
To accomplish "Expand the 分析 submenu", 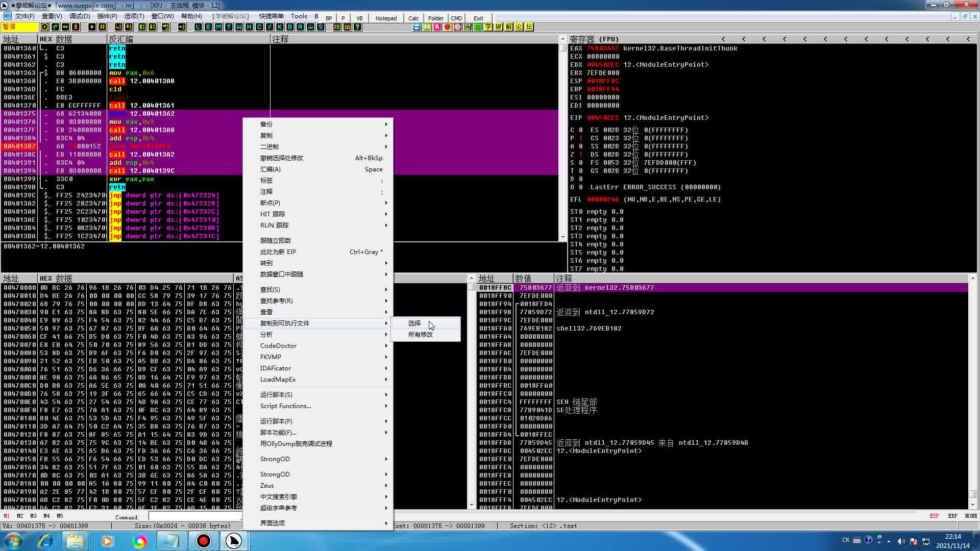I will tap(318, 334).
